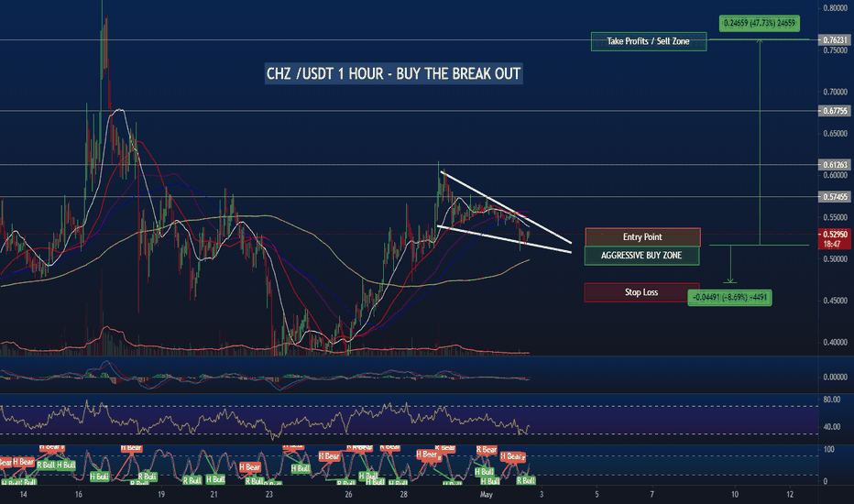Click the date 21 on time axis
The width and height of the screenshot is (854, 504).
pos(214,495)
